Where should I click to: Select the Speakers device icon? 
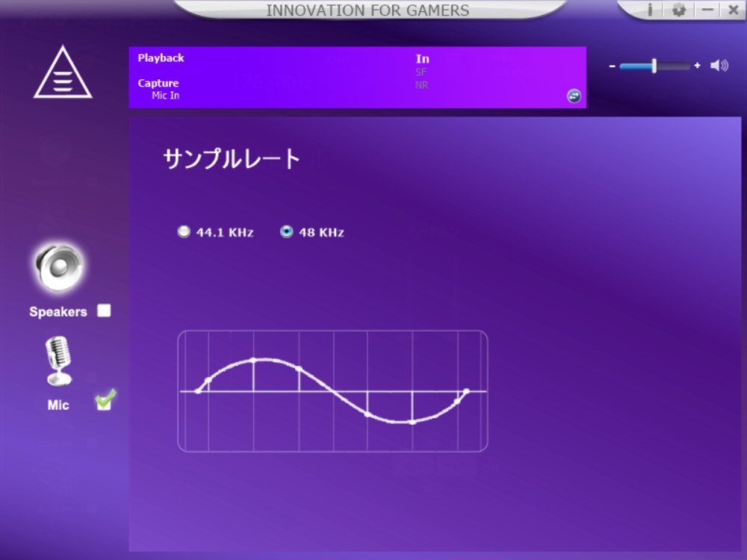pos(58,267)
